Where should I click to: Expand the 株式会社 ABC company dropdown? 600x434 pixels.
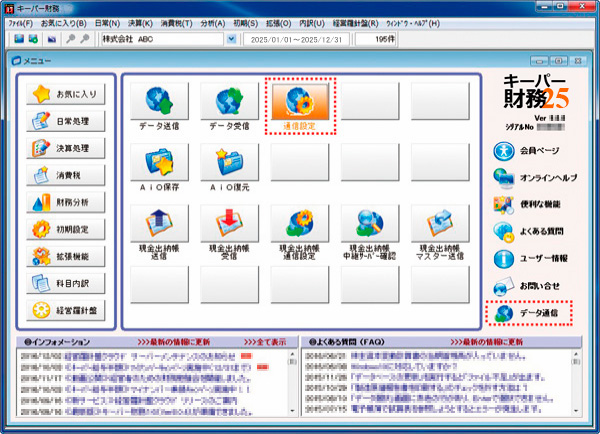click(231, 39)
